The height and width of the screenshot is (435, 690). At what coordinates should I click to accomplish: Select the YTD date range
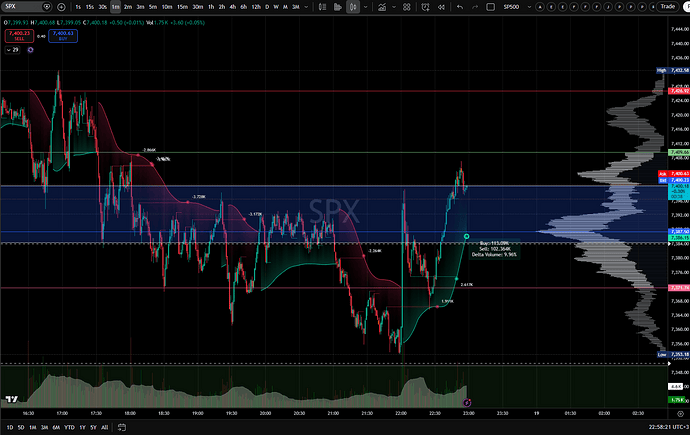point(70,427)
